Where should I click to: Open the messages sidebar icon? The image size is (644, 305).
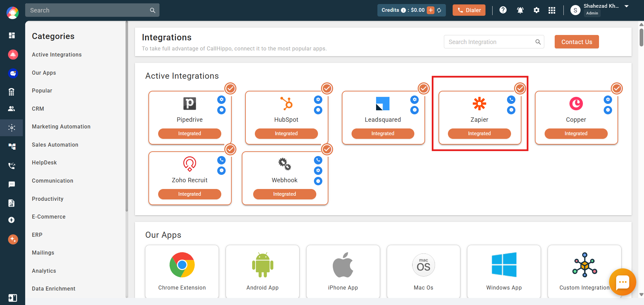tap(12, 184)
